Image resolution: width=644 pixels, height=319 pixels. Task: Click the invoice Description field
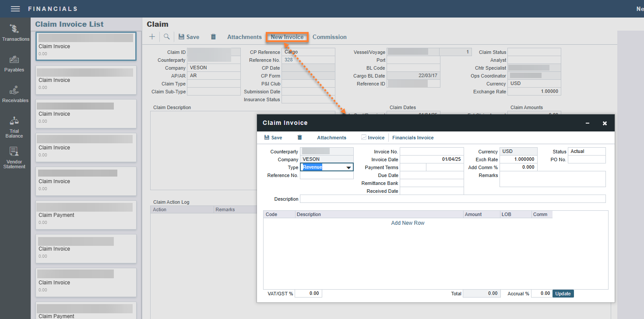coord(453,199)
